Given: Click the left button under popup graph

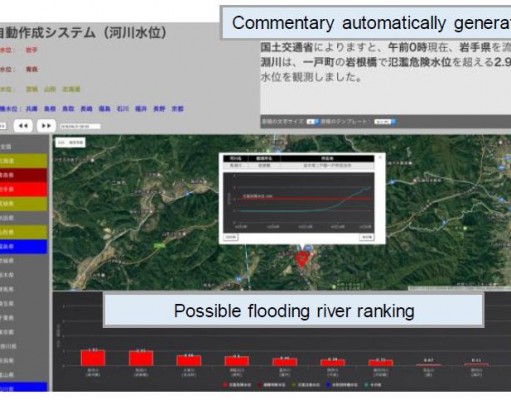Looking at the screenshot, I should [231, 237].
